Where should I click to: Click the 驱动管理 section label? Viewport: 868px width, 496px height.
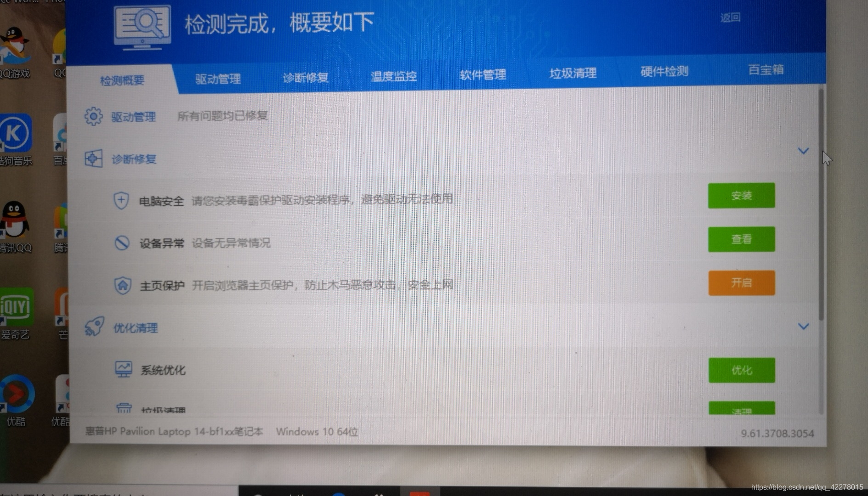point(133,117)
